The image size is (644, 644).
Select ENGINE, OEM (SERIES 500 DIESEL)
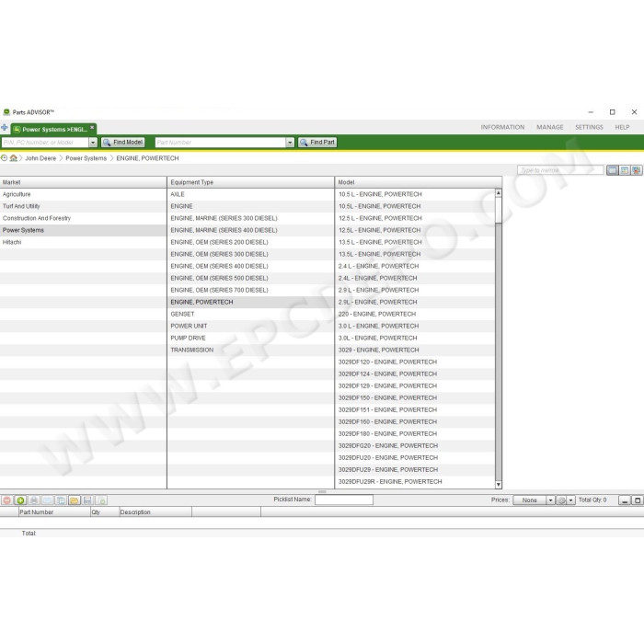coord(250,278)
